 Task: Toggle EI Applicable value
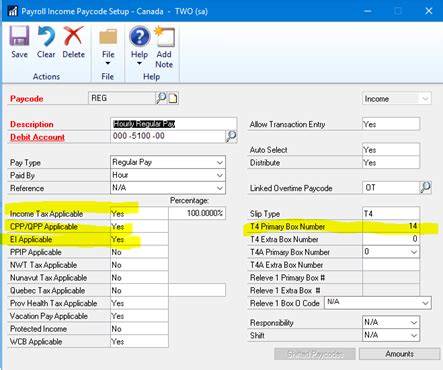click(x=139, y=239)
